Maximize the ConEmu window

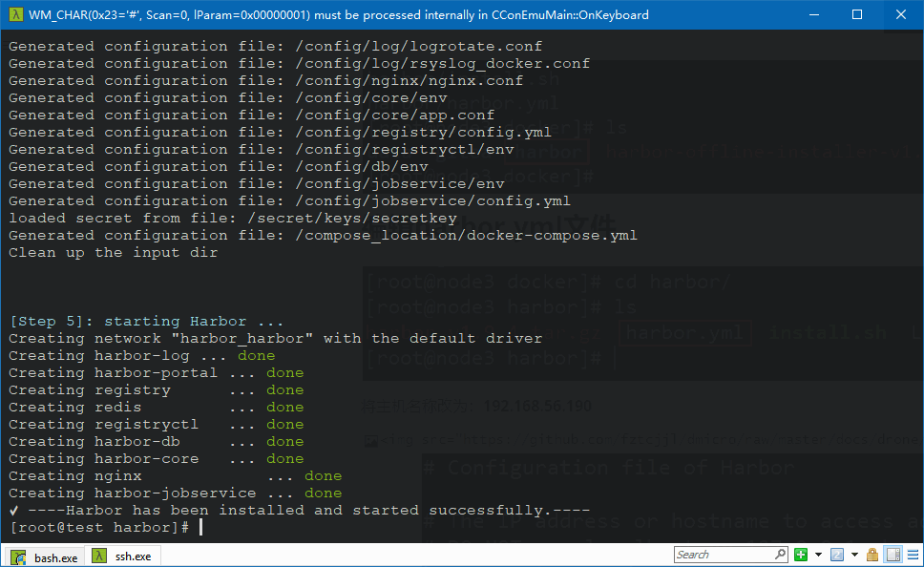857,14
